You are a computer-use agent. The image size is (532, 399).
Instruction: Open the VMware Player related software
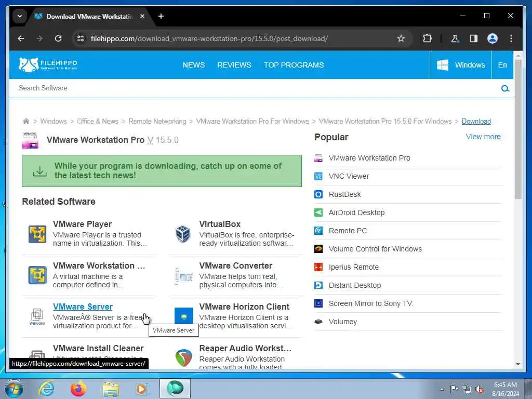82,224
